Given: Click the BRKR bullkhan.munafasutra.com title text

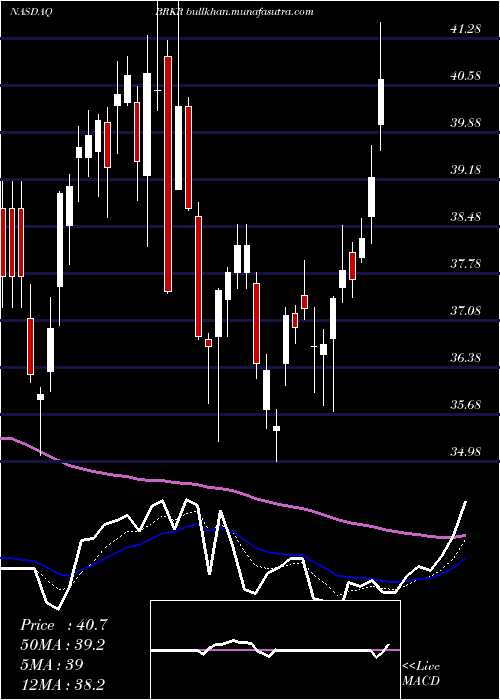Looking at the screenshot, I should click(x=234, y=12).
